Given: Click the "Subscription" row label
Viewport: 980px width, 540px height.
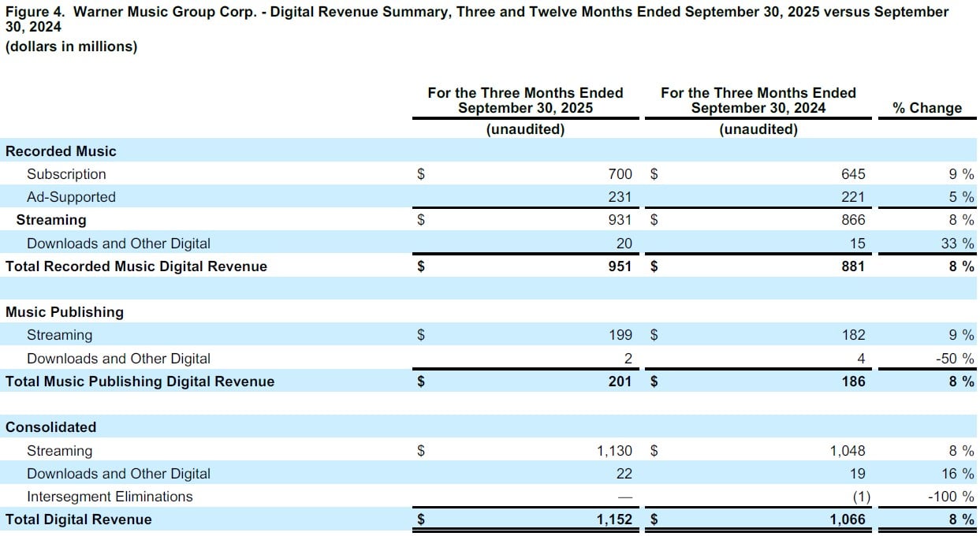Looking at the screenshot, I should (66, 174).
